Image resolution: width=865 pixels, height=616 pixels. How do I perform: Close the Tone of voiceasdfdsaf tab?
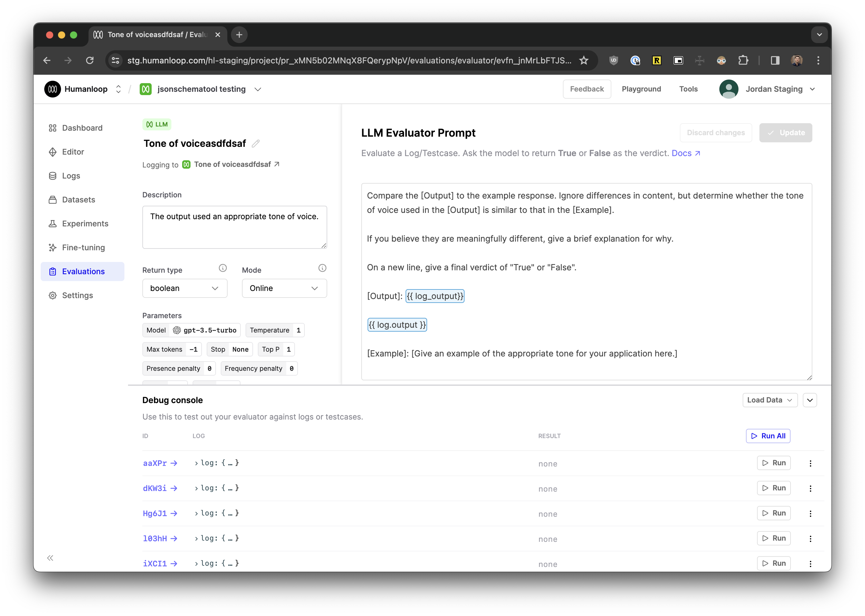(218, 35)
